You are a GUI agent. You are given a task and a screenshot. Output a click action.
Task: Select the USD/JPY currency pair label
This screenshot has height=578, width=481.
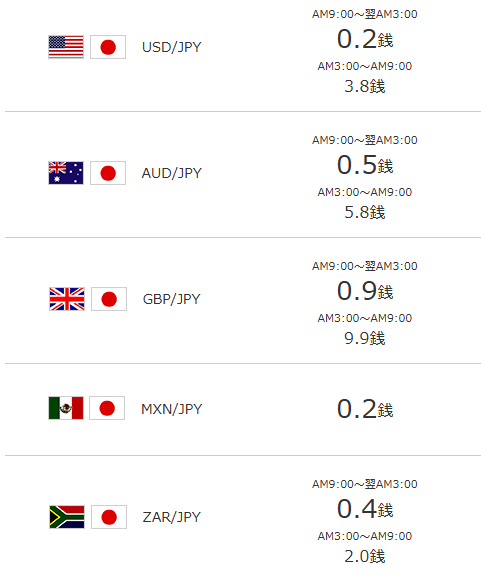(x=172, y=47)
